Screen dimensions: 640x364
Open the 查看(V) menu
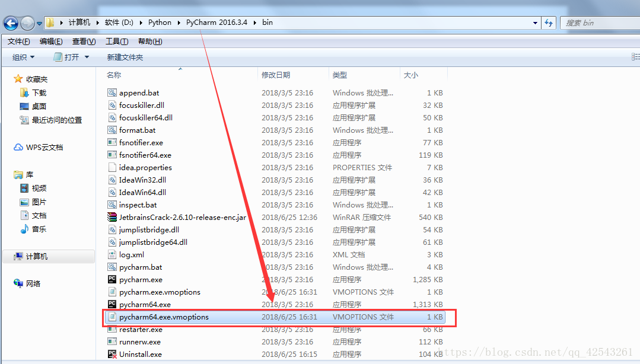pos(84,41)
